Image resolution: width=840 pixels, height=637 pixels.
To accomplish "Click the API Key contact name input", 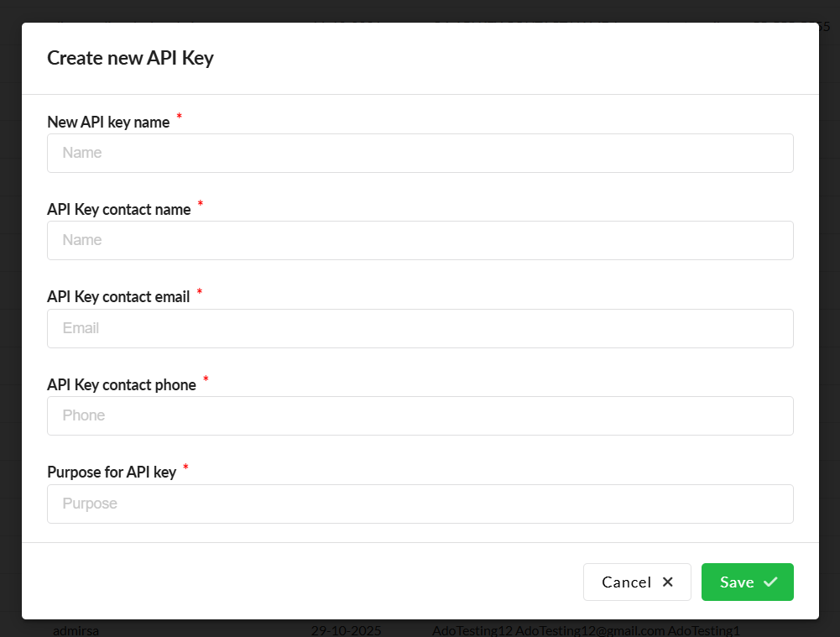I will (420, 241).
